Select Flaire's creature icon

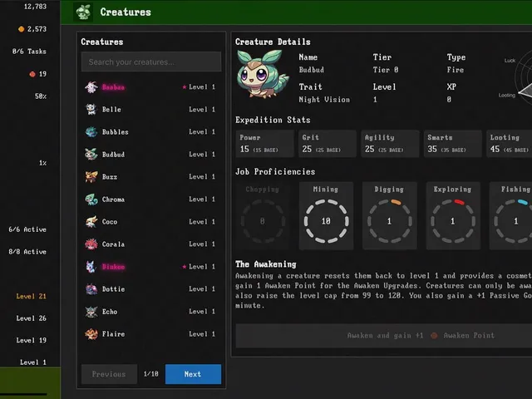coord(91,334)
